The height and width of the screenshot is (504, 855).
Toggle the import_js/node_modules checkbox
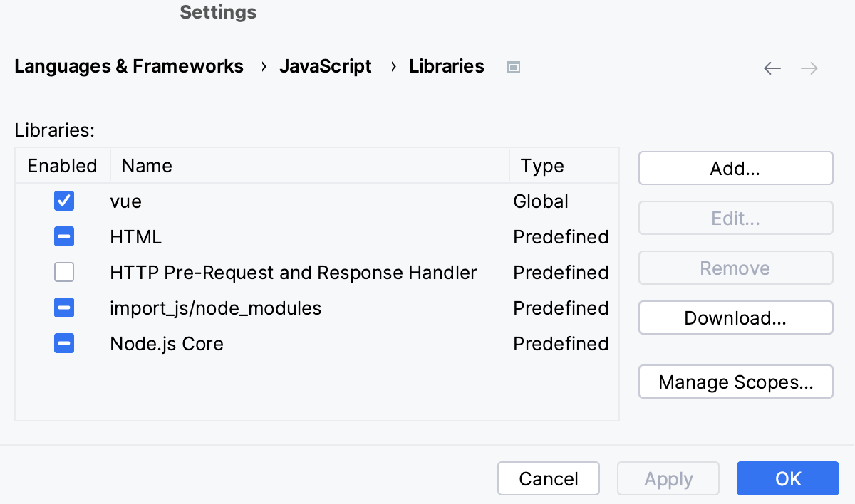point(63,308)
